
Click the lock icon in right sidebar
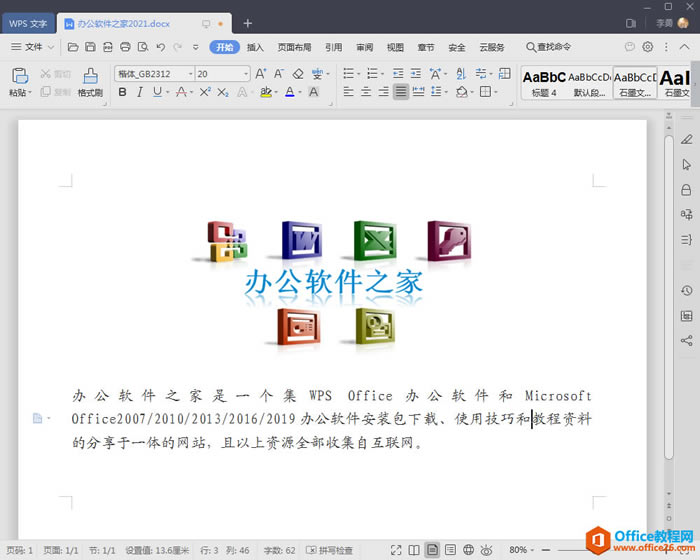[687, 190]
